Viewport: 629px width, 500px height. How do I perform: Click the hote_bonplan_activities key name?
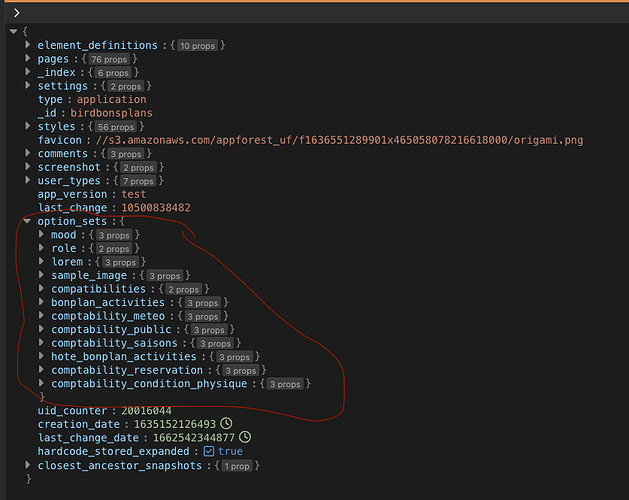124,357
